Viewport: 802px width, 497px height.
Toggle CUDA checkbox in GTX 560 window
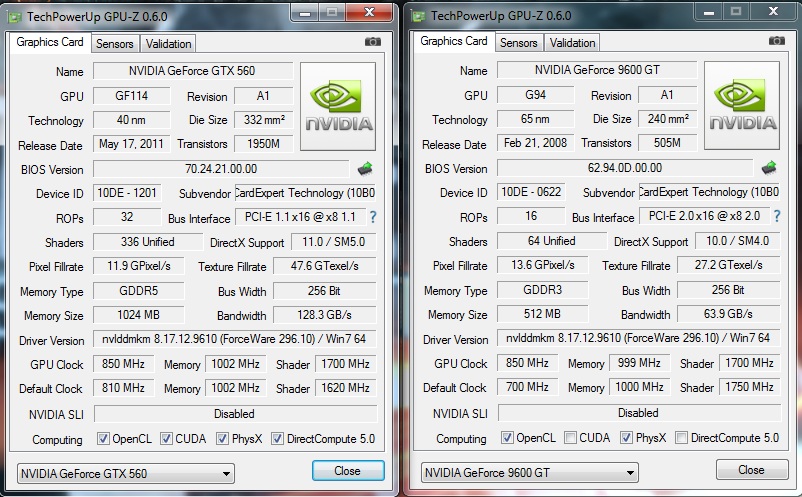[166, 439]
